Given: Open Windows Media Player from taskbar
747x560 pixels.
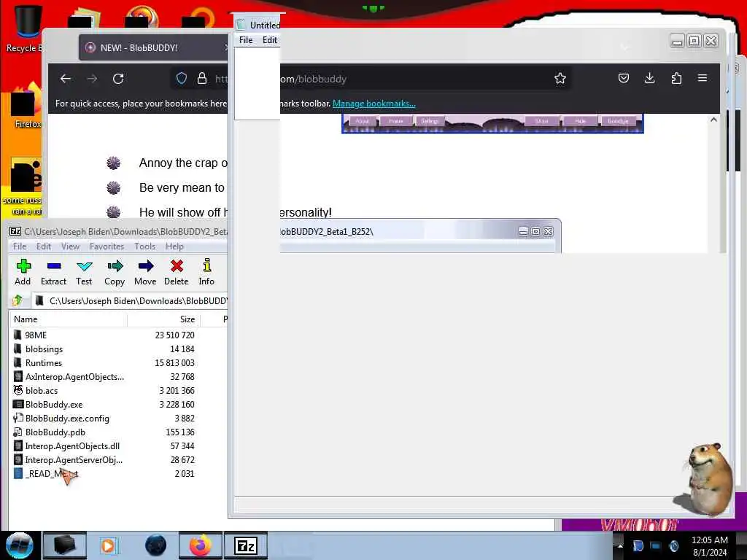Looking at the screenshot, I should pyautogui.click(x=109, y=545).
